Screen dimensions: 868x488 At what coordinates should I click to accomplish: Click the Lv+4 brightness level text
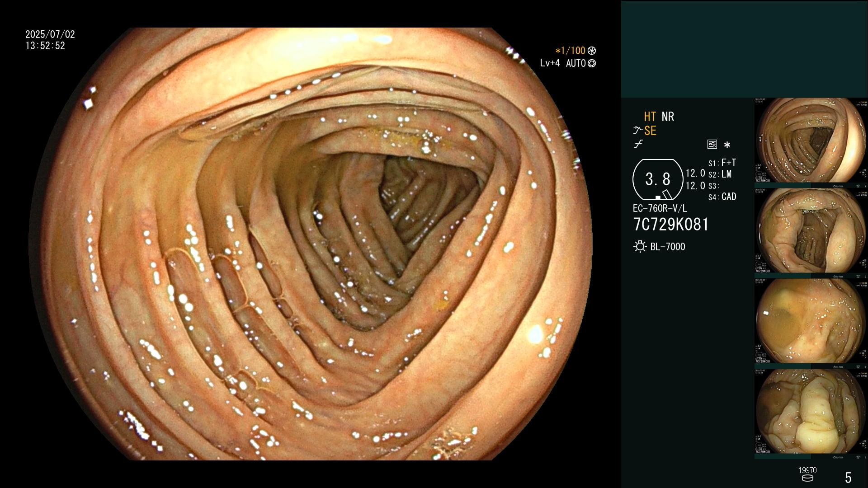550,63
